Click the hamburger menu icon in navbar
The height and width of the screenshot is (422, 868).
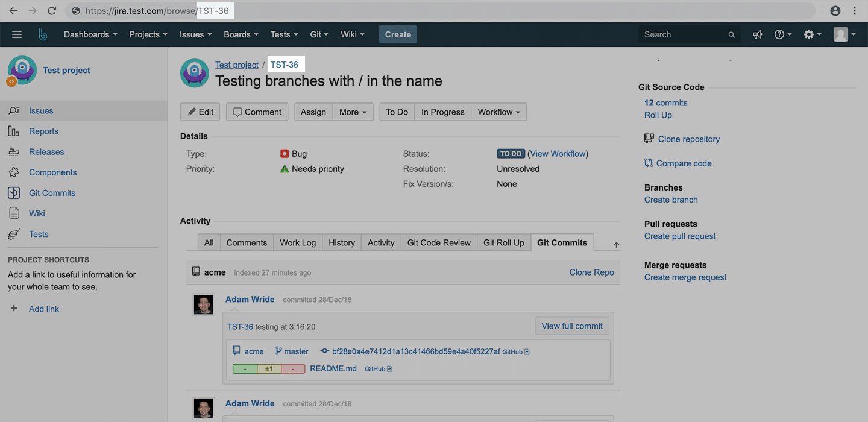(17, 34)
